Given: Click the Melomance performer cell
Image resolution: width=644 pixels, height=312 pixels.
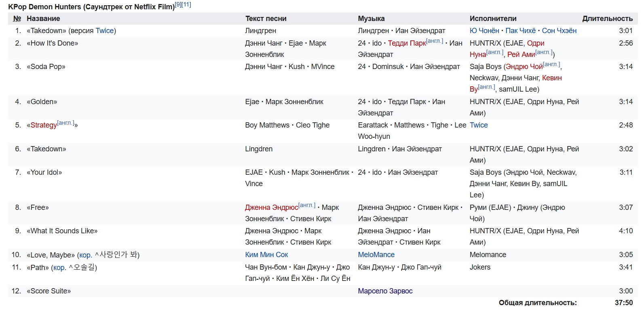Looking at the screenshot, I should (x=488, y=255).
